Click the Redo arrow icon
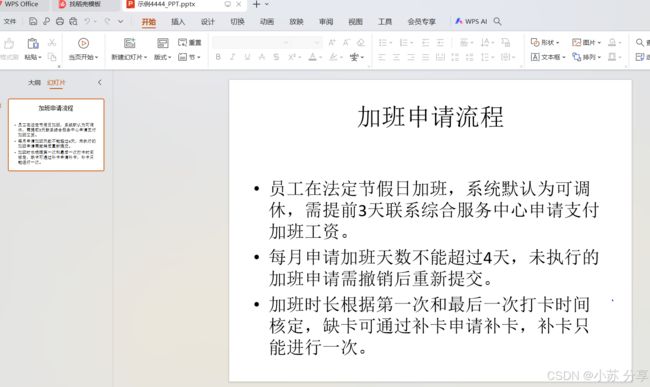The height and width of the screenshot is (387, 650). [107, 21]
